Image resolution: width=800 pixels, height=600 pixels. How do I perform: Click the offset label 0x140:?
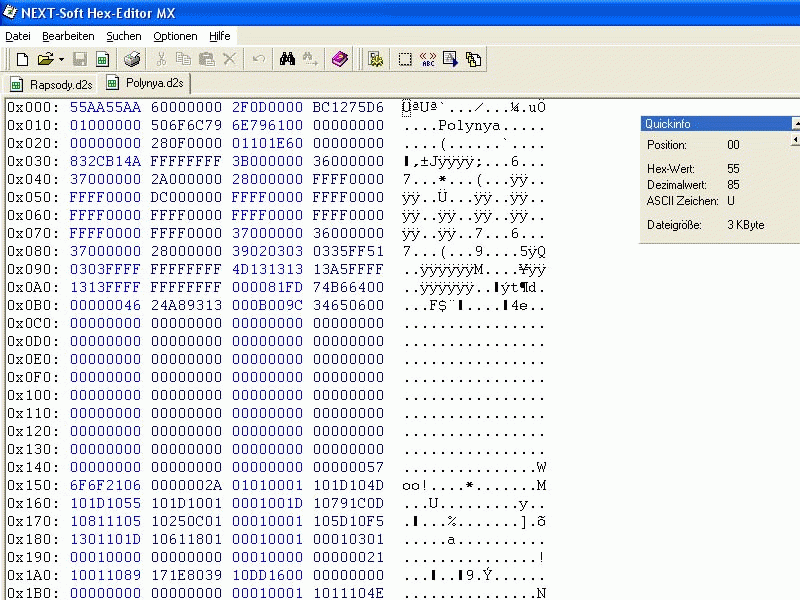pyautogui.click(x=33, y=467)
